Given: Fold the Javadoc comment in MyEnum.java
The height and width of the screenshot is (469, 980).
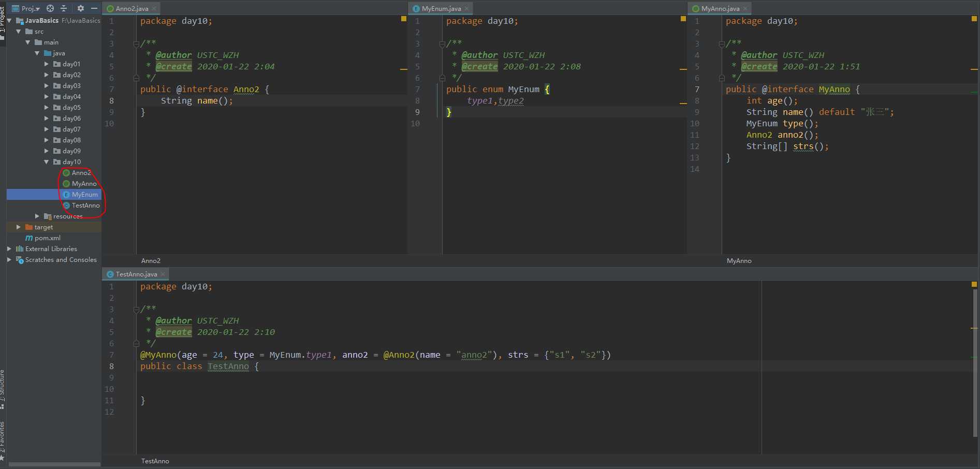Looking at the screenshot, I should coord(442,43).
